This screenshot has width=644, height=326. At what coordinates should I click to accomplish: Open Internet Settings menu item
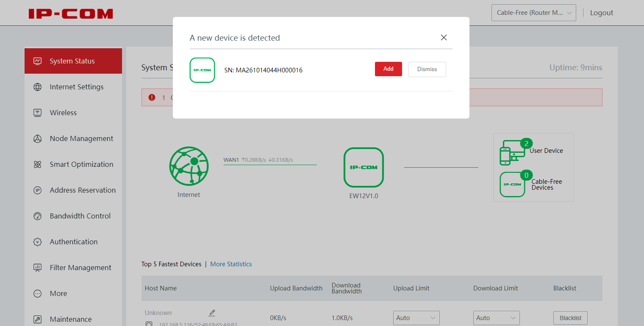(x=73, y=87)
